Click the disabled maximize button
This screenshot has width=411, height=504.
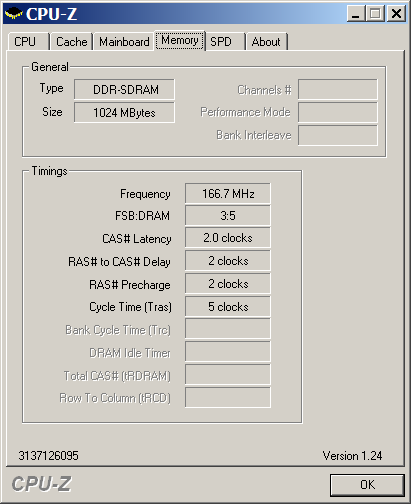[x=375, y=14]
